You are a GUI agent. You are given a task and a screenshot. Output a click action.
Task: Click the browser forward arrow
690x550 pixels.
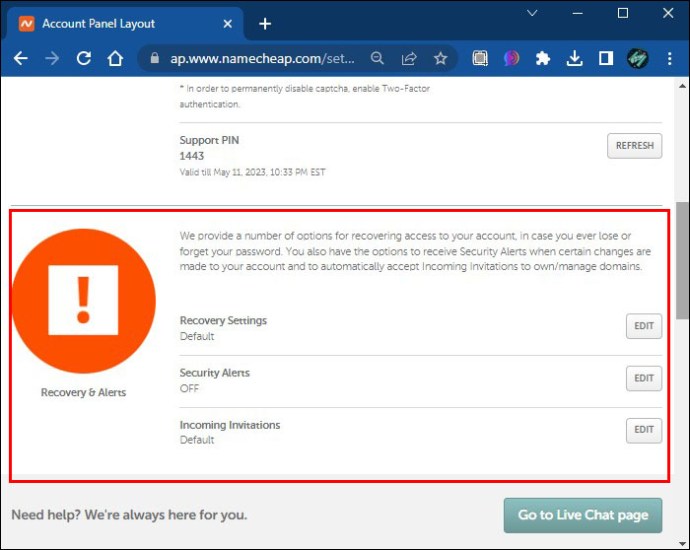point(52,58)
